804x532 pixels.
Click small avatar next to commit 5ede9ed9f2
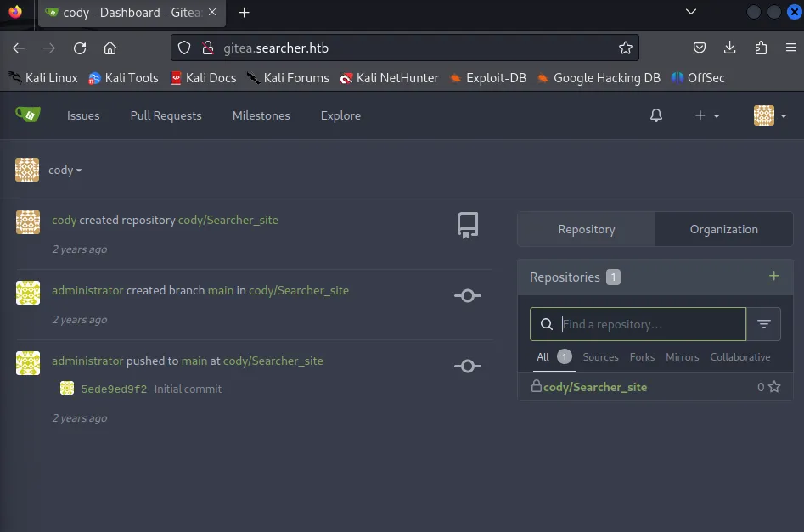click(x=67, y=388)
